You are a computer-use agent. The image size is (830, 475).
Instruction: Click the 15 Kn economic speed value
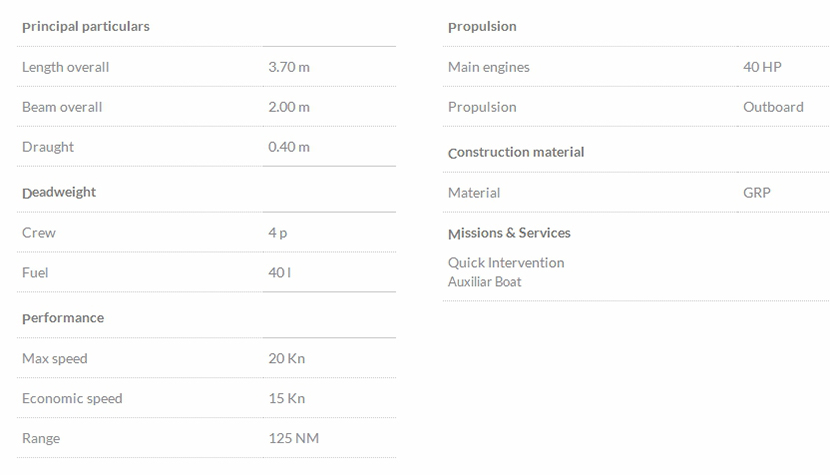[286, 398]
